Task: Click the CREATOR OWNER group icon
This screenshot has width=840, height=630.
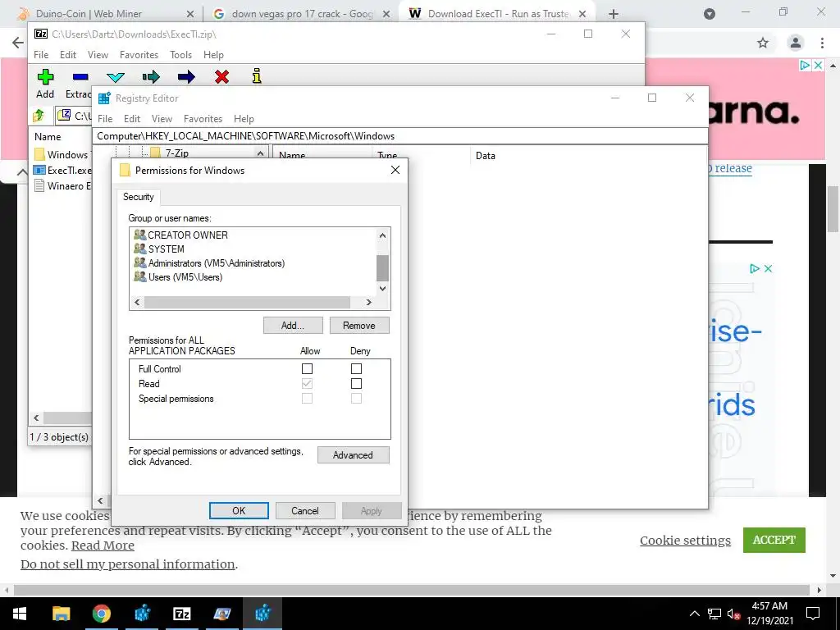Action: click(x=139, y=235)
